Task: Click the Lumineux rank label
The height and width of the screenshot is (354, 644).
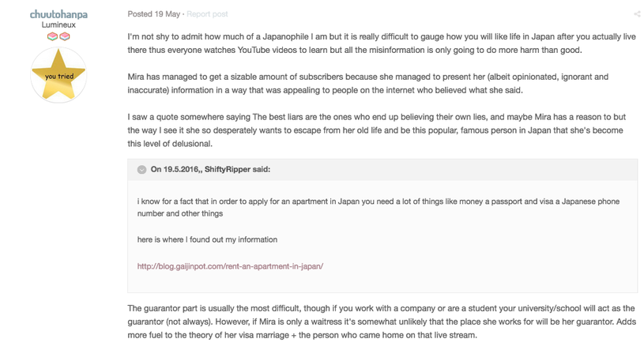Action: pos(58,25)
